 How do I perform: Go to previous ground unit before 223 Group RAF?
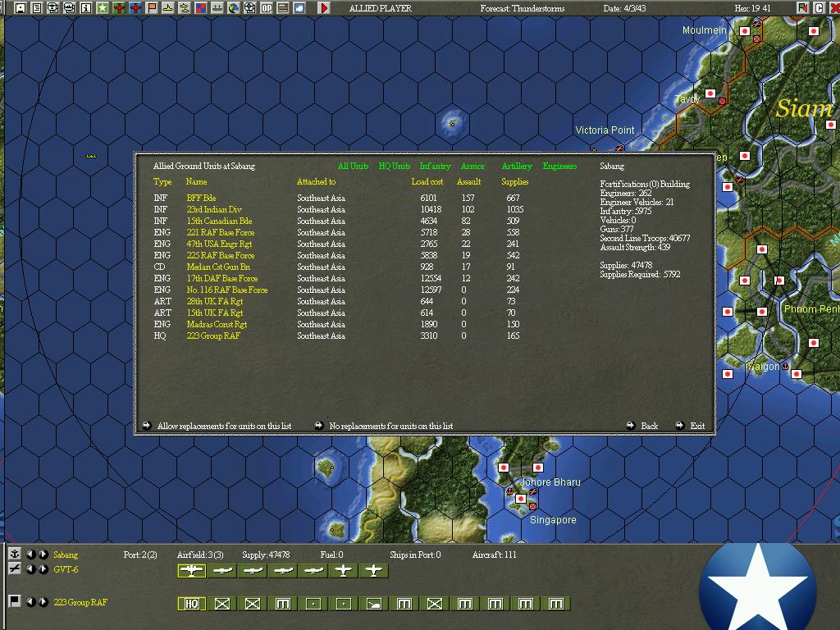coord(31,601)
